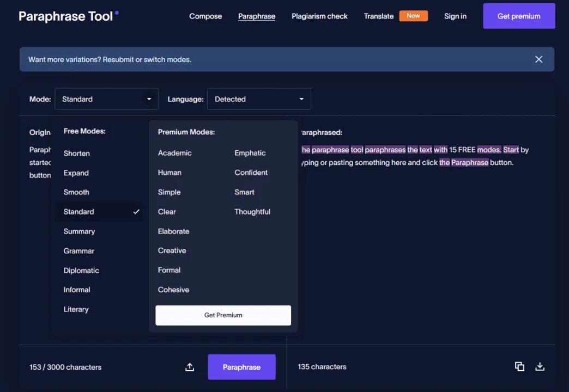Screen dimensions: 569x392
Task: Select the Creative premium mode
Action: (172, 250)
